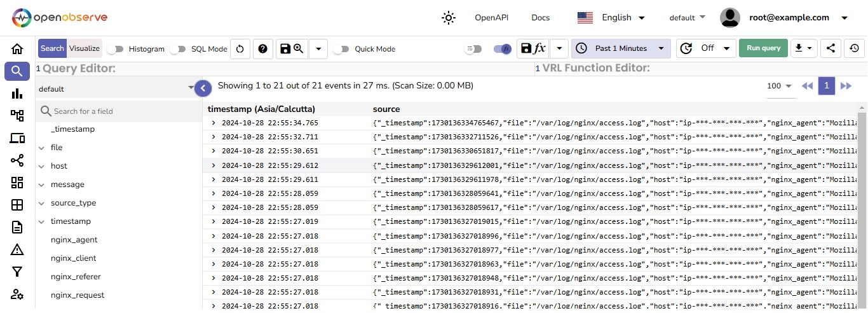Open Alerts warning icon in sidebar
Screen dimensions: 868x313
pos(17,249)
